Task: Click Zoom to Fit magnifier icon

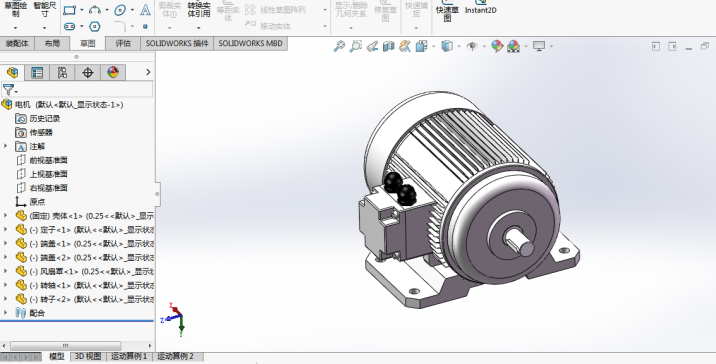Action: pos(339,46)
